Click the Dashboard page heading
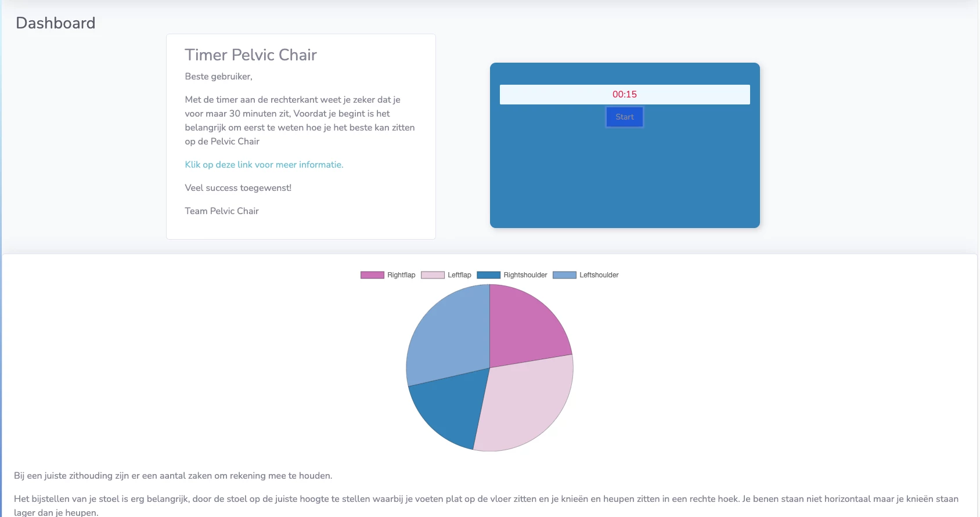 (x=56, y=23)
